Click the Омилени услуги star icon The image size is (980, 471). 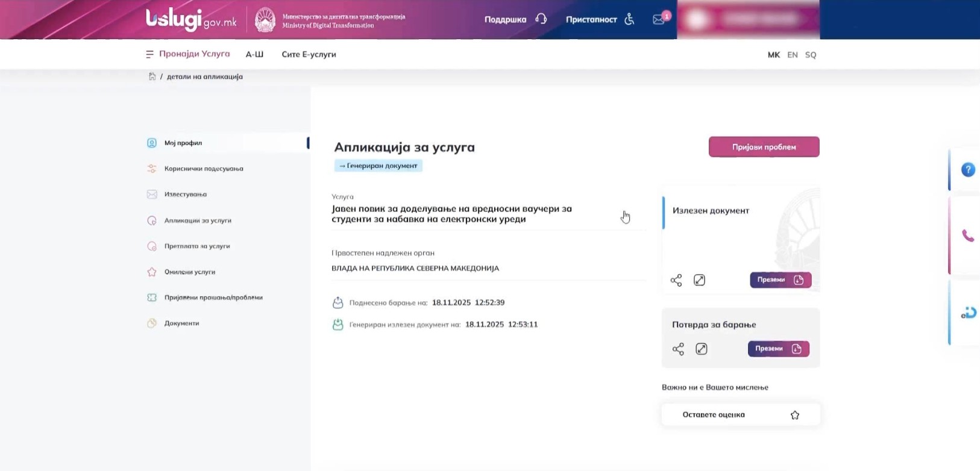point(152,272)
